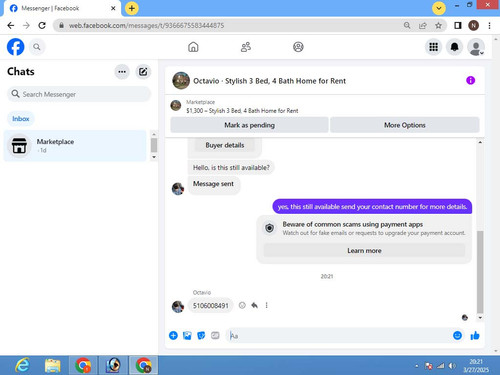Choose a sticker icon in composer
Viewport: 500px width, 375px height.
point(201,336)
